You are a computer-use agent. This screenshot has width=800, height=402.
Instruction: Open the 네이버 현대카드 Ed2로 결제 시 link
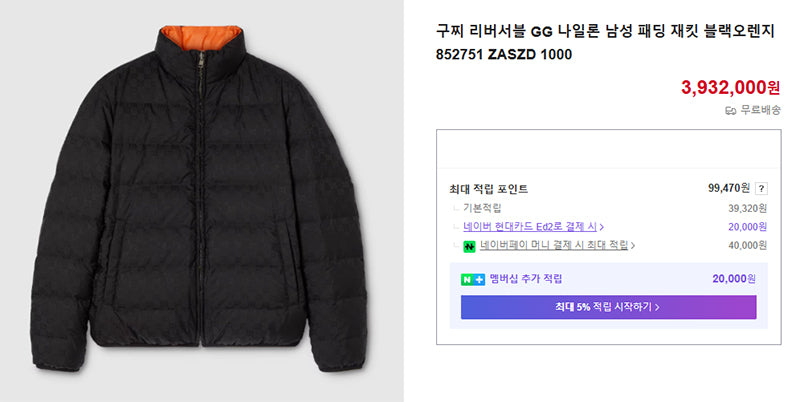point(530,227)
